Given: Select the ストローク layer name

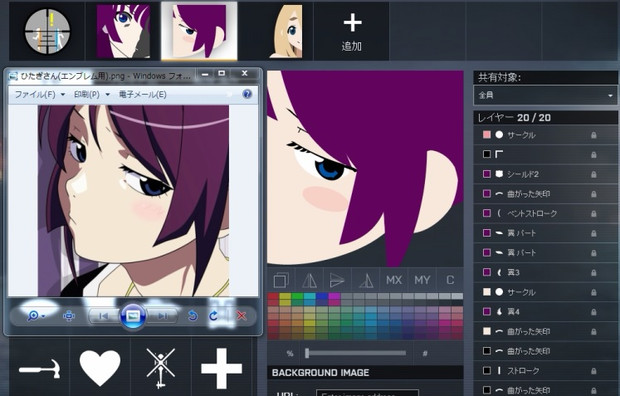Looking at the screenshot, I should click(x=523, y=371).
